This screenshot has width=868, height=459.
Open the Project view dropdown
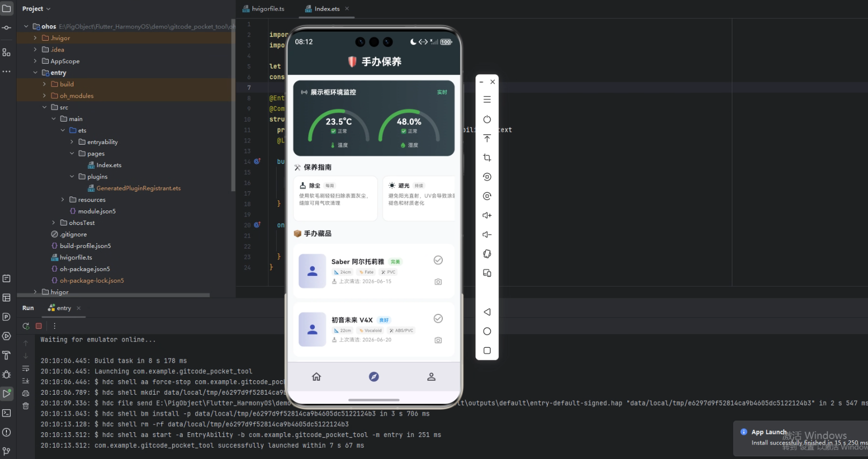coord(36,9)
